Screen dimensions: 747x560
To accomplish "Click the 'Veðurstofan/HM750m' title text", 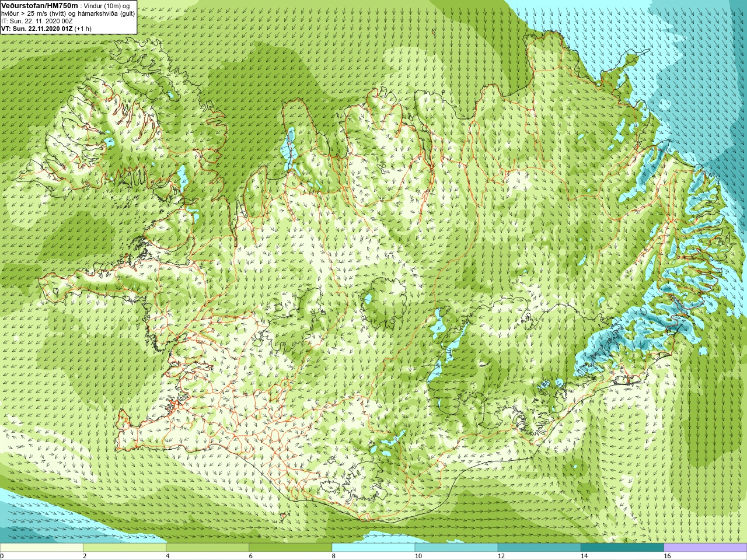I will point(40,5).
